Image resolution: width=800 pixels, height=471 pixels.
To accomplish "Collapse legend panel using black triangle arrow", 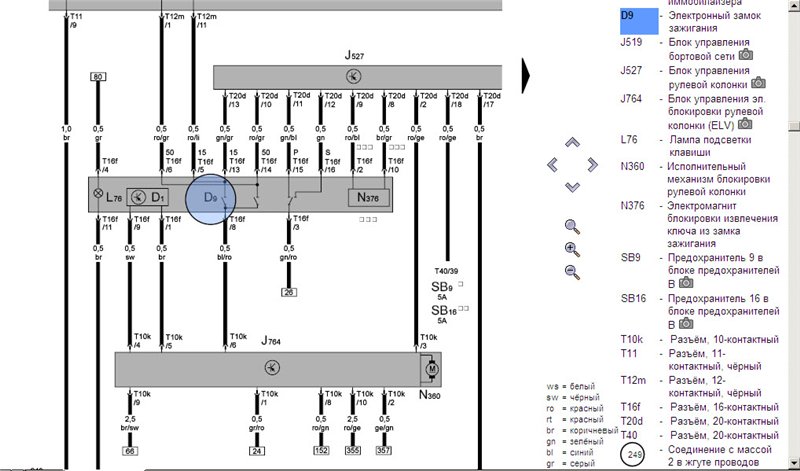I will (x=527, y=74).
